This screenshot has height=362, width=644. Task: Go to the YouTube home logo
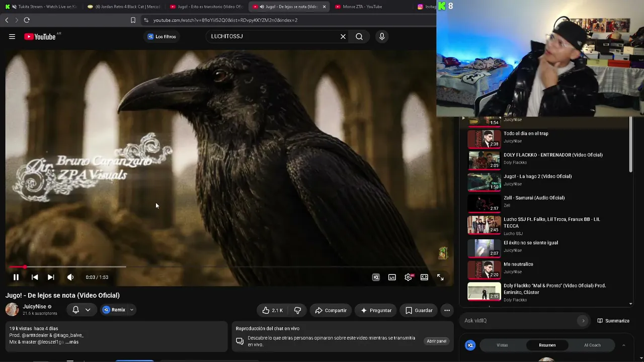40,37
